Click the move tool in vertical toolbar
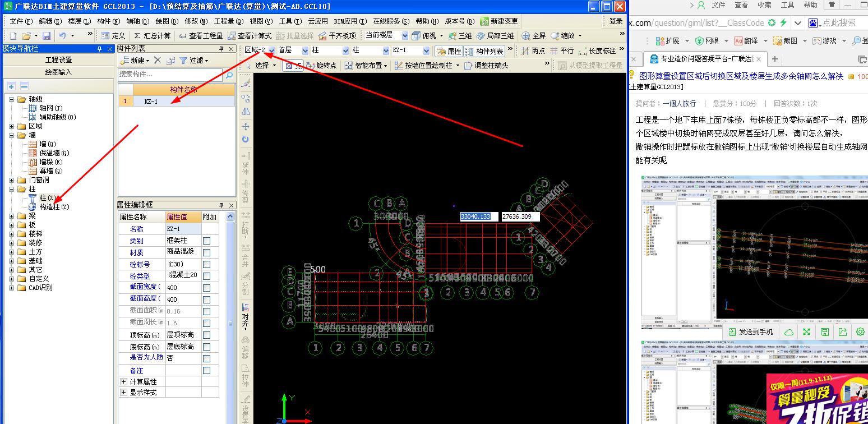The width and height of the screenshot is (868, 424). [x=246, y=127]
